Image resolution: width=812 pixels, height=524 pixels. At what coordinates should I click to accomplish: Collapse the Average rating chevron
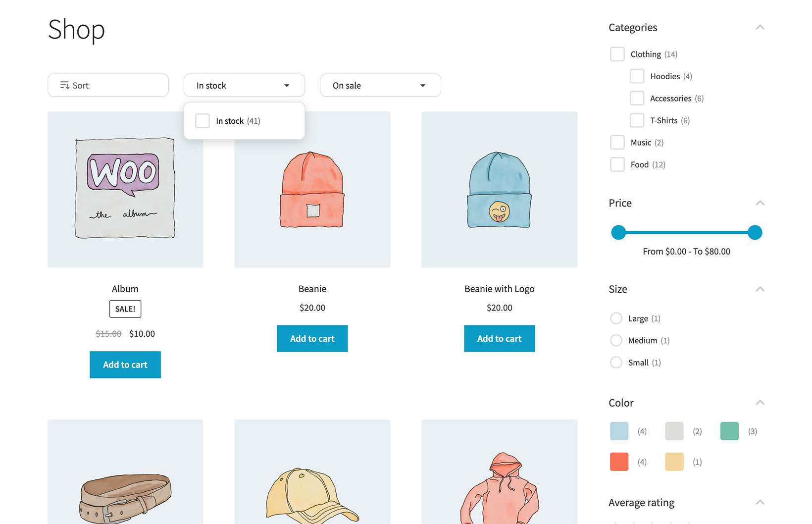[760, 503]
